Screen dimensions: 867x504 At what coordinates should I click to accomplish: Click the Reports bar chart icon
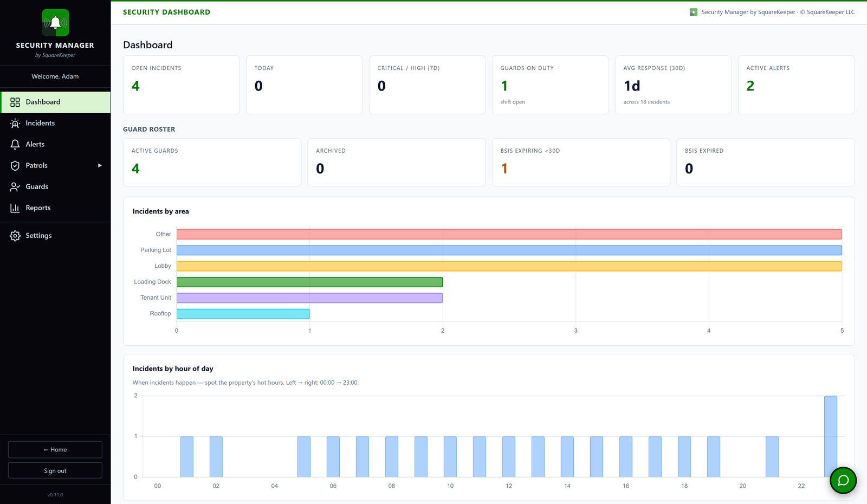click(x=15, y=208)
